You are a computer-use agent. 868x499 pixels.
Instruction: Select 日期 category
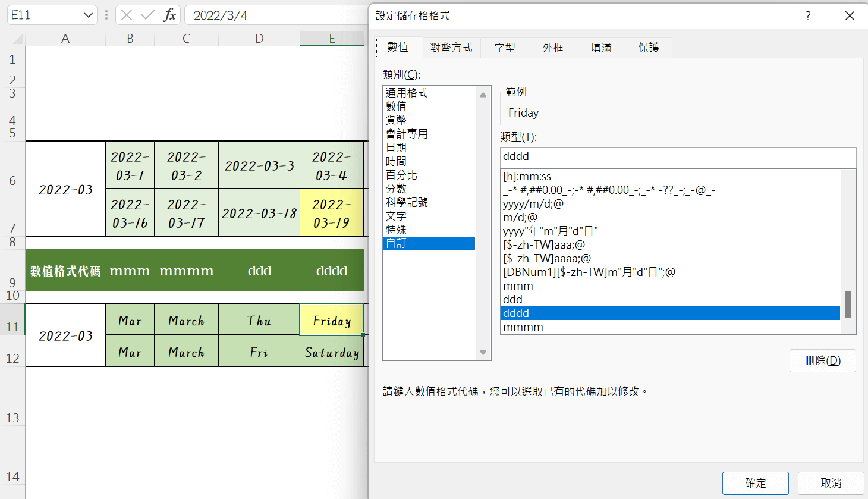[429, 147]
